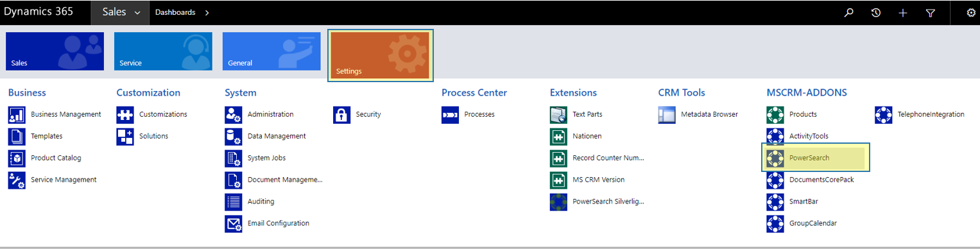Open the Metadata Browser link
The image size is (980, 249).
tap(709, 114)
